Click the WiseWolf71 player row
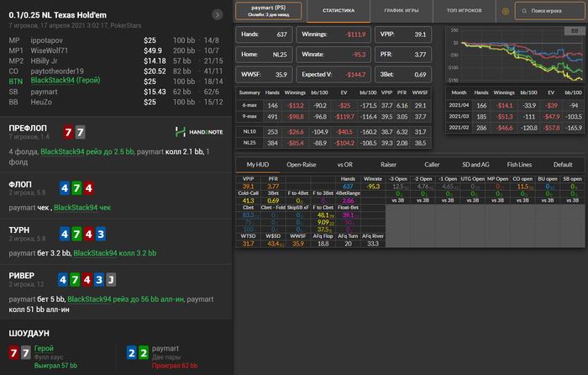The height and width of the screenshot is (375, 588). click(x=116, y=50)
